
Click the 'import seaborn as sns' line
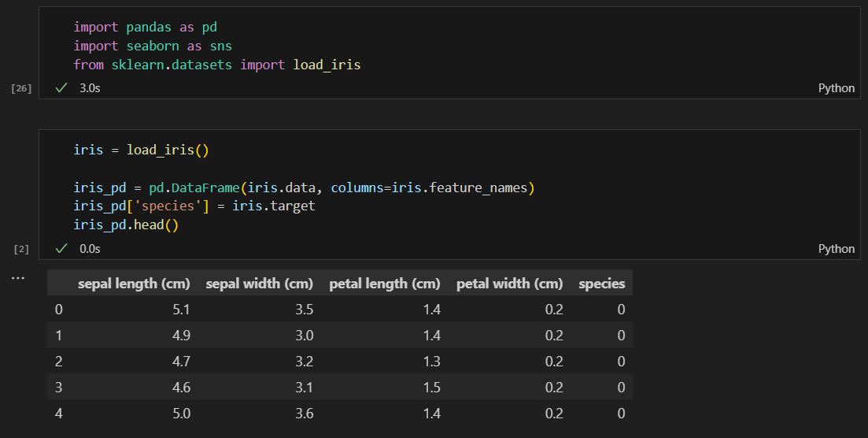(152, 46)
